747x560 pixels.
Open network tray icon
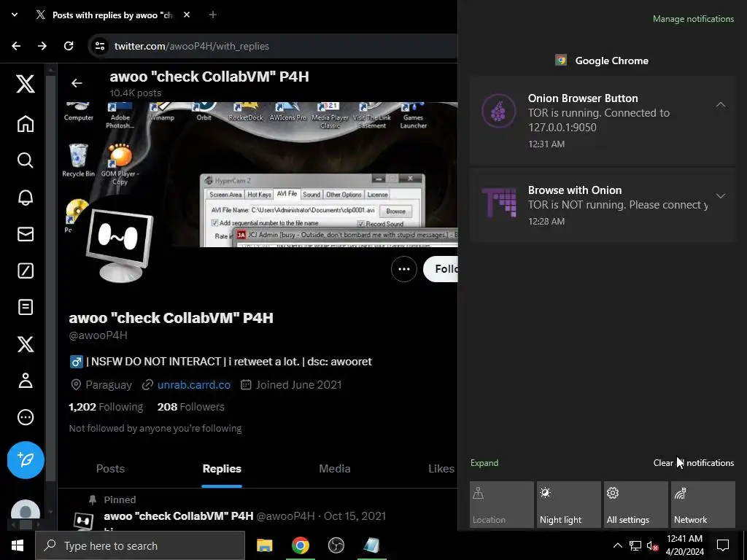(x=635, y=545)
